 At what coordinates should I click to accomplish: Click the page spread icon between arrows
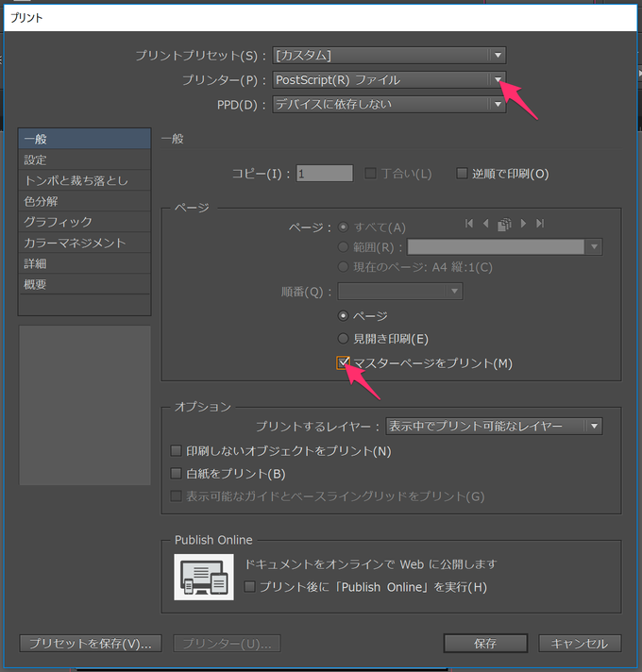tap(504, 224)
